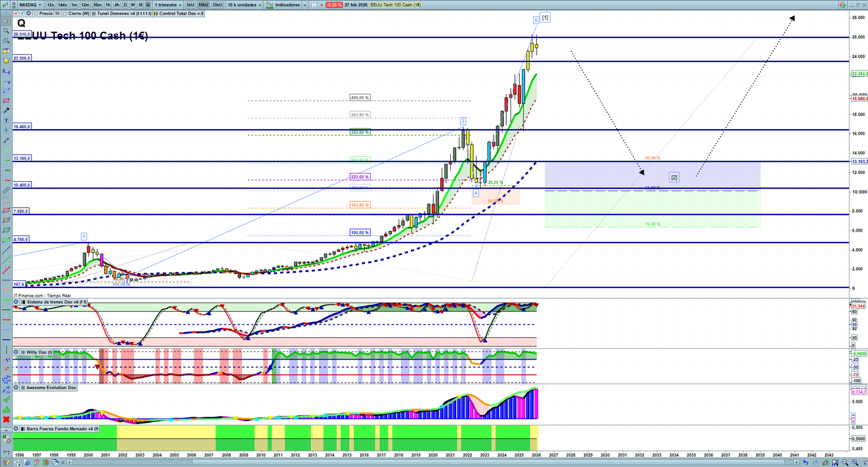Select the green comment bubble T tool
Screen dimensions: 868x467
point(7,130)
